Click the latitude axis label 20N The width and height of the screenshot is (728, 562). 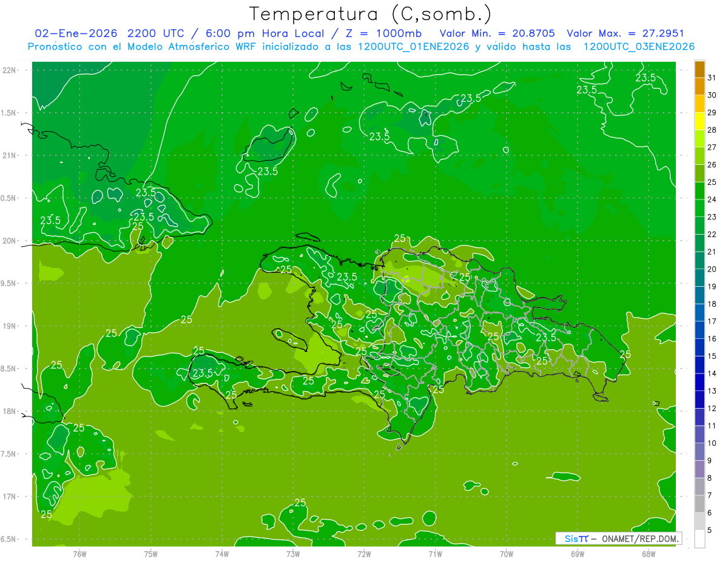[10, 241]
